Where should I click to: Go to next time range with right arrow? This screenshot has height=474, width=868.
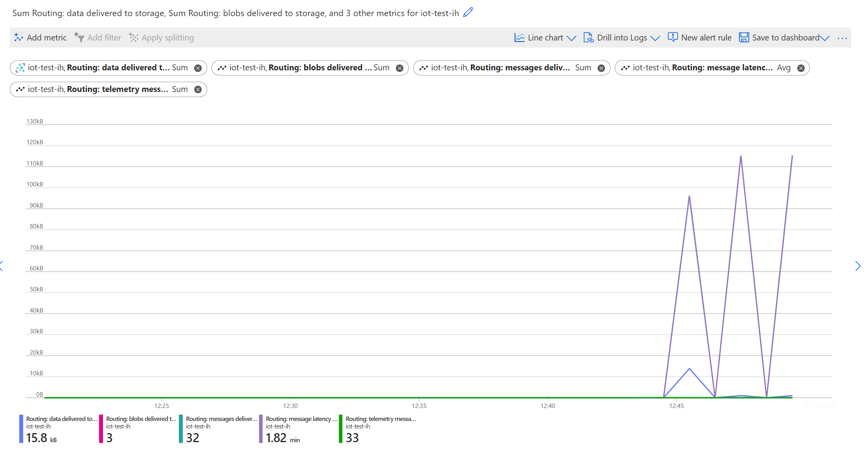tap(858, 266)
